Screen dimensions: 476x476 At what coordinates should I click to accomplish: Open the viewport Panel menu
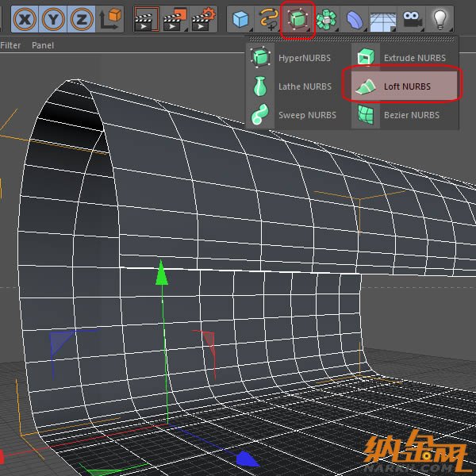pyautogui.click(x=43, y=45)
